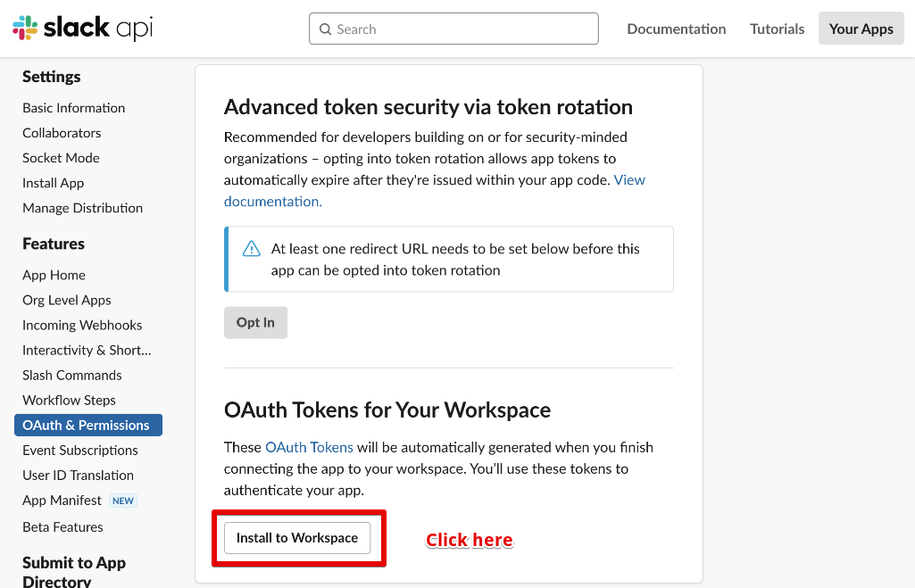
Task: Select OAuth & Permissions sidebar item
Action: tap(88, 426)
